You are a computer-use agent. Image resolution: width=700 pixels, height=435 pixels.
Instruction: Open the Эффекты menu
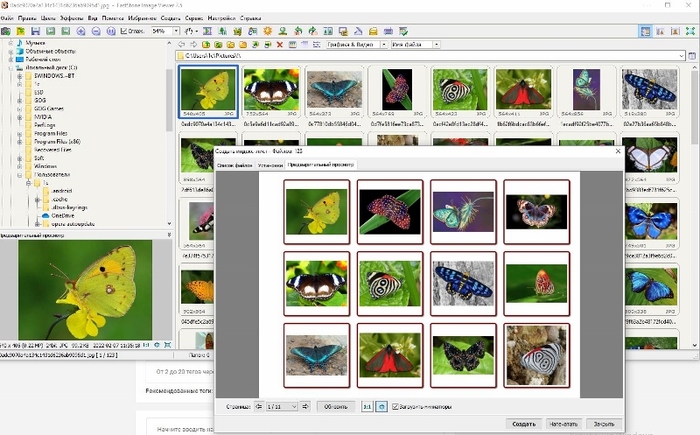pyautogui.click(x=72, y=18)
